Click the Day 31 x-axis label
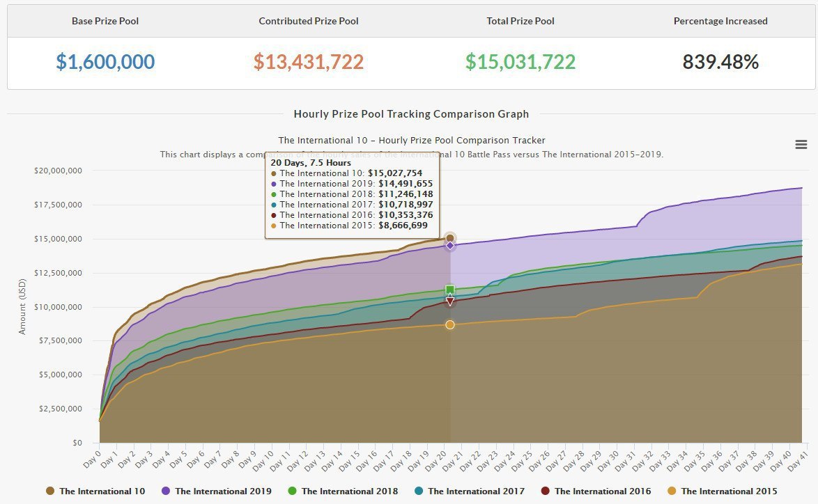818x504 pixels. 624,460
